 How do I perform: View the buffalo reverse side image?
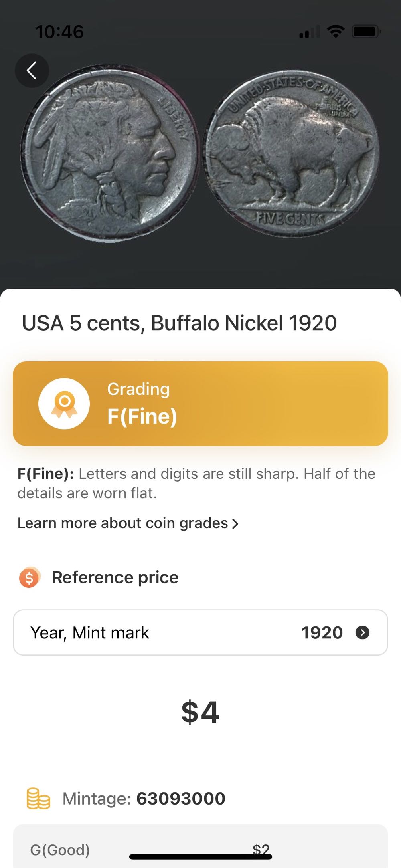[292, 153]
